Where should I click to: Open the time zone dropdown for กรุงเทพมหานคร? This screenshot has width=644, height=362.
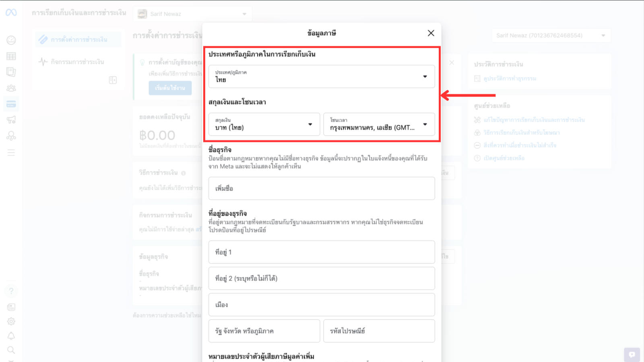click(379, 124)
